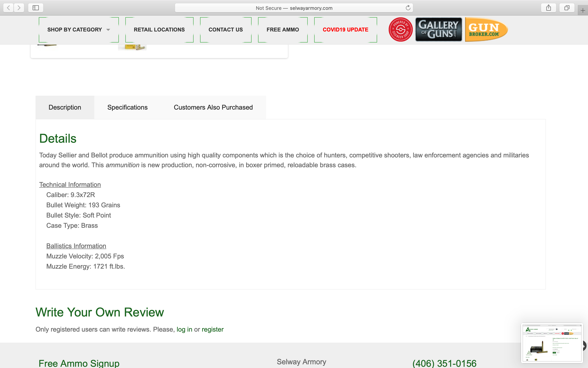This screenshot has height=368, width=588.
Task: Click Bullet Style: Soft Point text
Action: pos(78,215)
